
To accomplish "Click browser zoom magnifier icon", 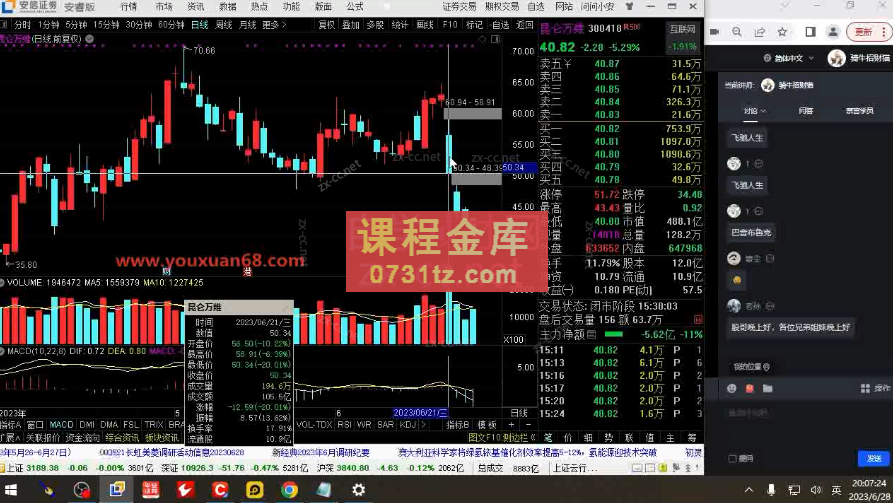I will tap(737, 32).
